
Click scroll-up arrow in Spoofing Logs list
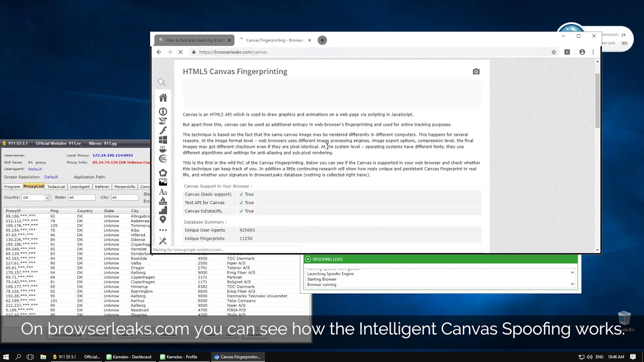[573, 273]
